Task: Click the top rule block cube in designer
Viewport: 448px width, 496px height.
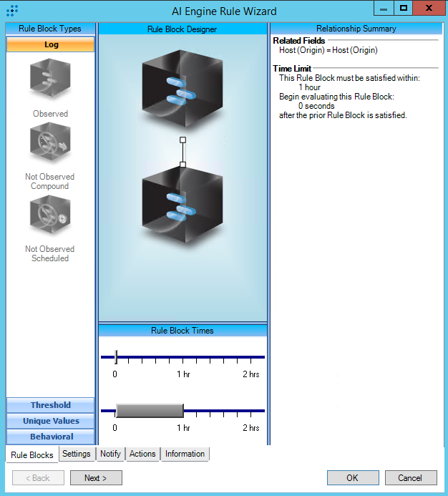Action: click(182, 84)
